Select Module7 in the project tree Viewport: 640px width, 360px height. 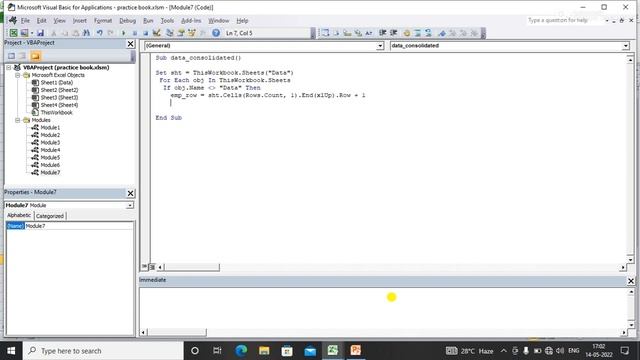50,172
